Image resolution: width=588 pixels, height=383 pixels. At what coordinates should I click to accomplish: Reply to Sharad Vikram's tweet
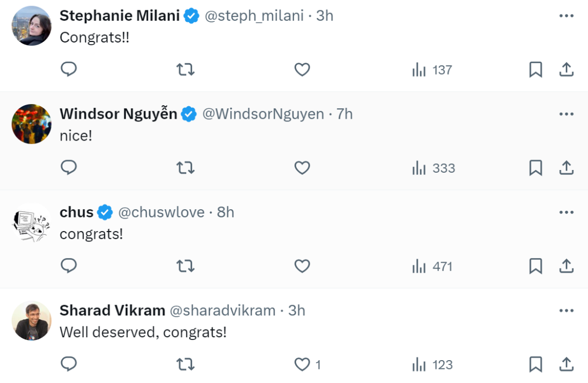pos(69,364)
